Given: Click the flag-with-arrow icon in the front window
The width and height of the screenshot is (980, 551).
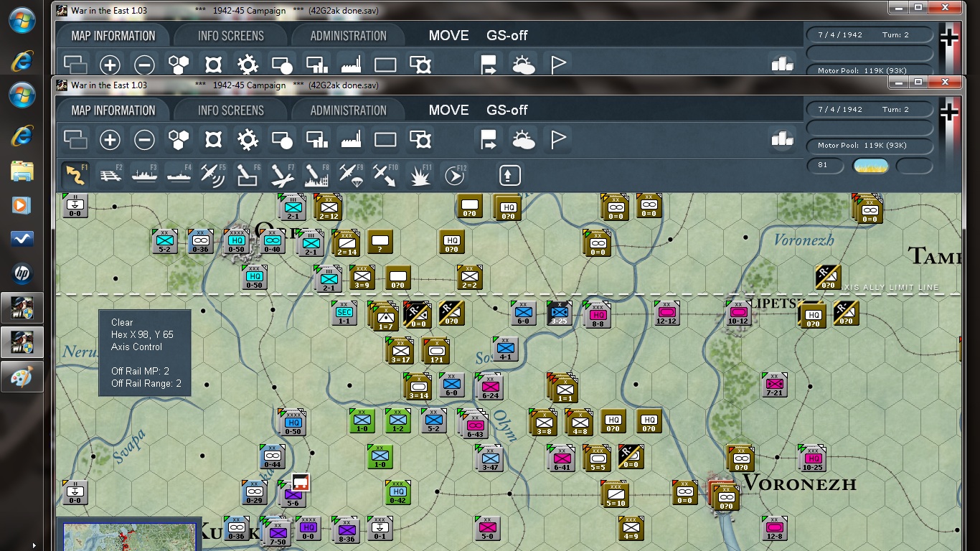Looking at the screenshot, I should coord(489,139).
